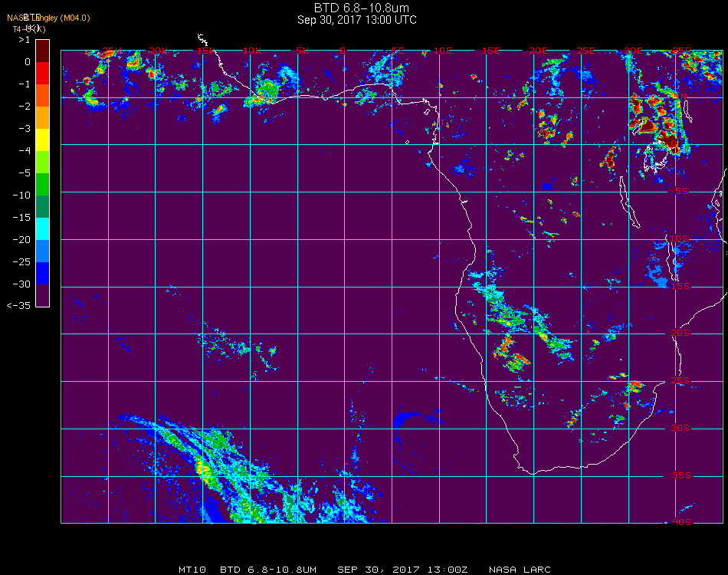Click the '20S' latitude label
The height and width of the screenshot is (575, 728).
680,333
